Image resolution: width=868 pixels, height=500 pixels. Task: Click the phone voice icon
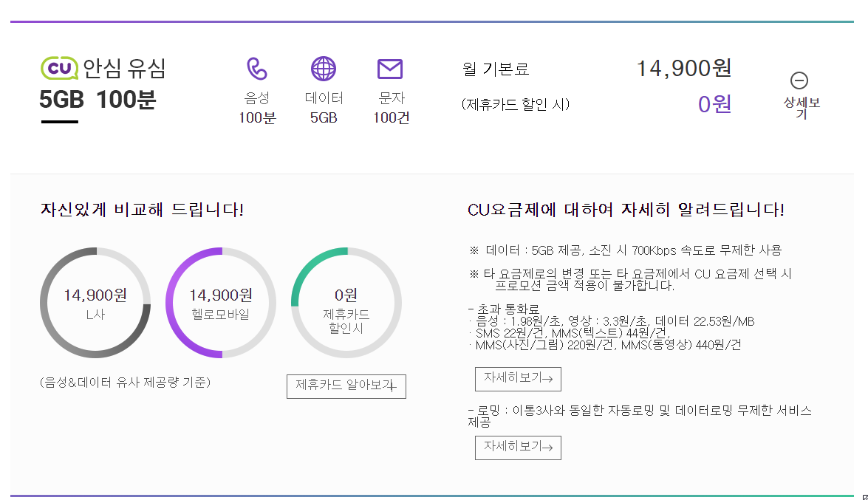(257, 69)
